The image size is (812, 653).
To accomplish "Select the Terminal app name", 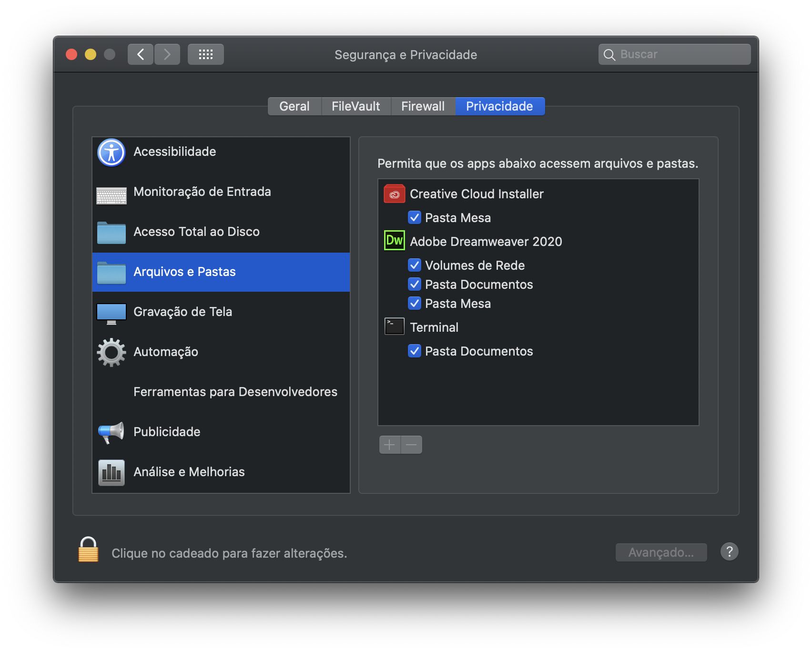I will coord(434,327).
